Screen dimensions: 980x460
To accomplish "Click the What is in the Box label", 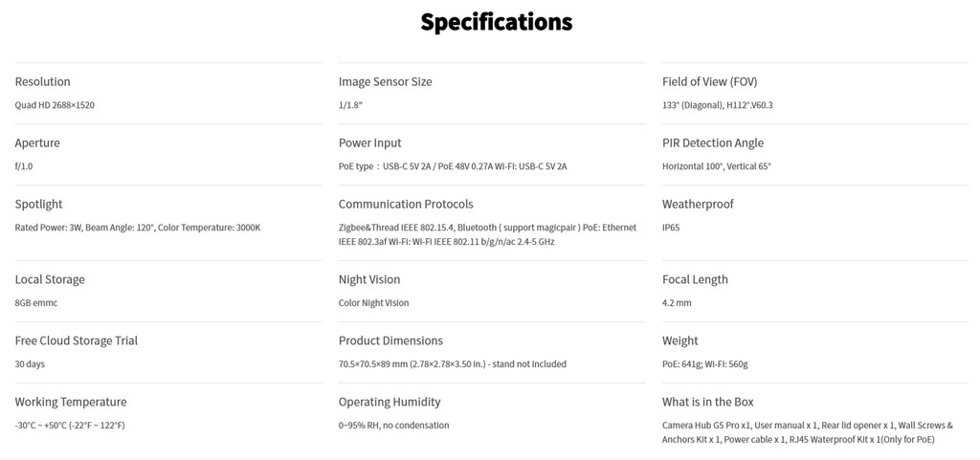I will (x=707, y=403).
